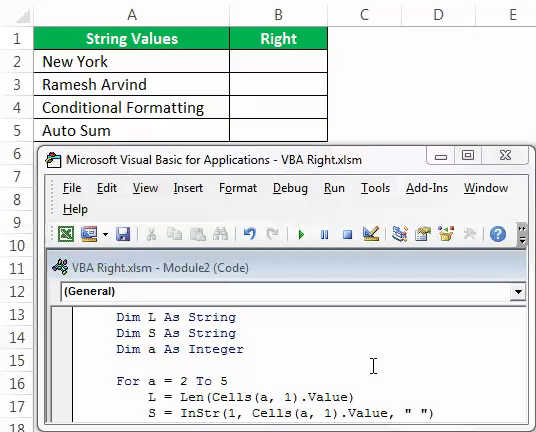Select empty cell beside New York

pos(279,62)
